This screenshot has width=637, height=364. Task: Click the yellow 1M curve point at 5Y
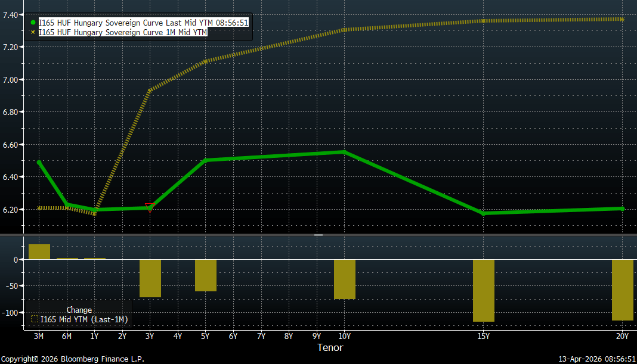coord(206,61)
